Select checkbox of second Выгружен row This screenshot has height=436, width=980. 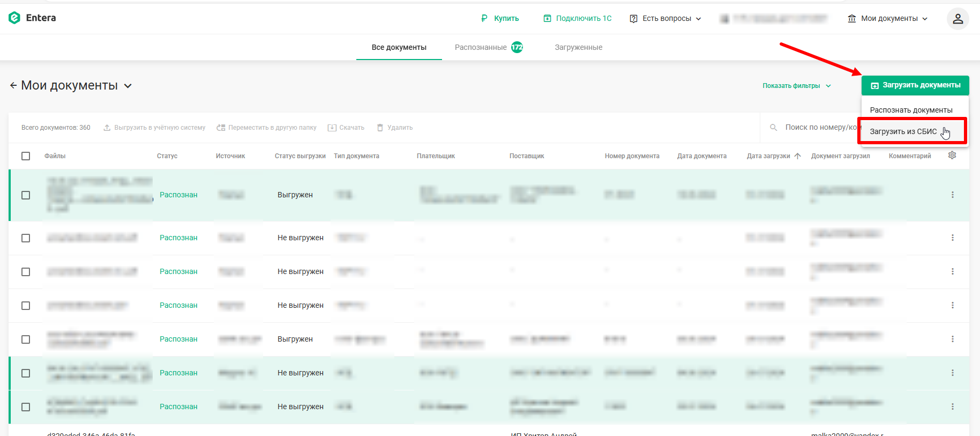(26, 339)
